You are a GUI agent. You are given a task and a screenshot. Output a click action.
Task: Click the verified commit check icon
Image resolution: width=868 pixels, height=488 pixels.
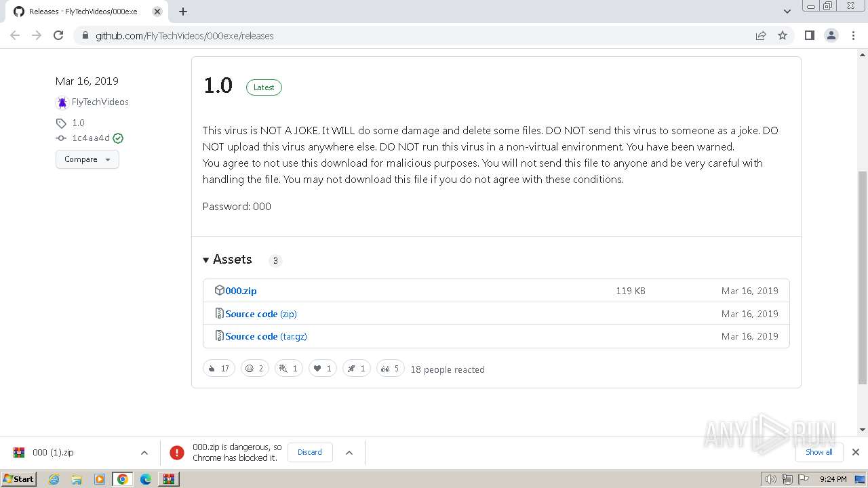(x=118, y=138)
